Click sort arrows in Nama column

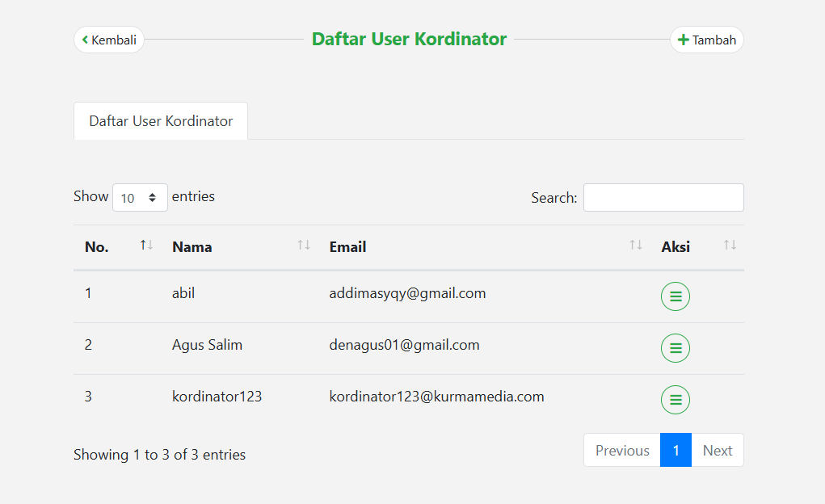tap(304, 246)
